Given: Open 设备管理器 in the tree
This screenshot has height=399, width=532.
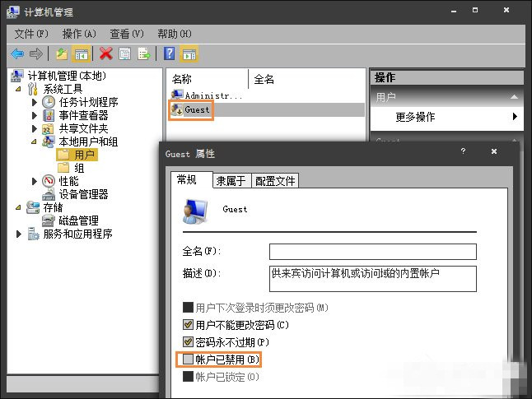Looking at the screenshot, I should [x=83, y=194].
